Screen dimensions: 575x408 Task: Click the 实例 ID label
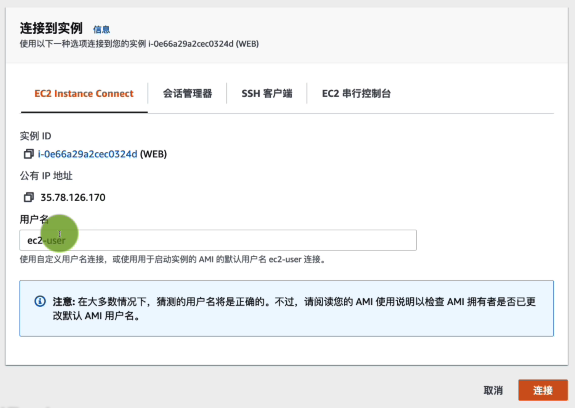click(x=36, y=136)
